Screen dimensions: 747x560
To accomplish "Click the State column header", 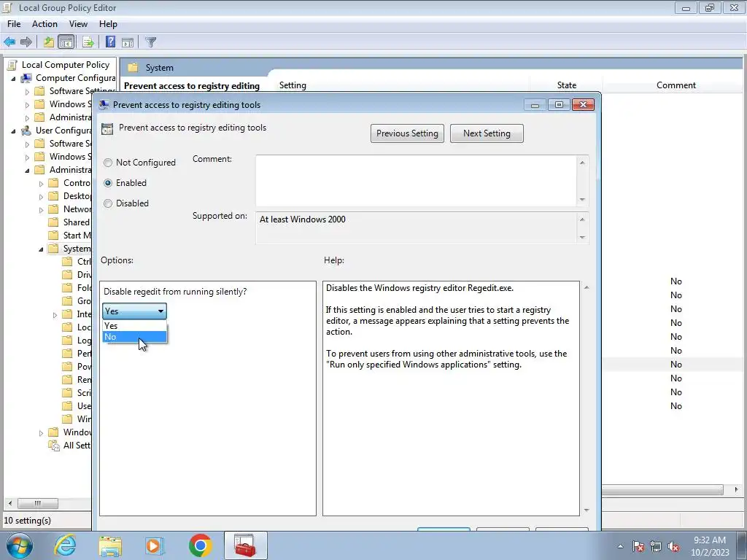I will click(566, 85).
